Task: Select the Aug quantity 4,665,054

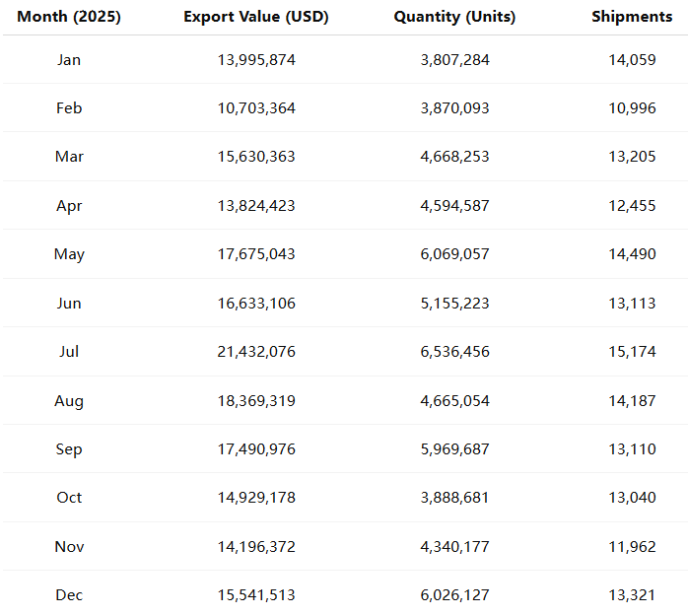Action: pos(454,401)
